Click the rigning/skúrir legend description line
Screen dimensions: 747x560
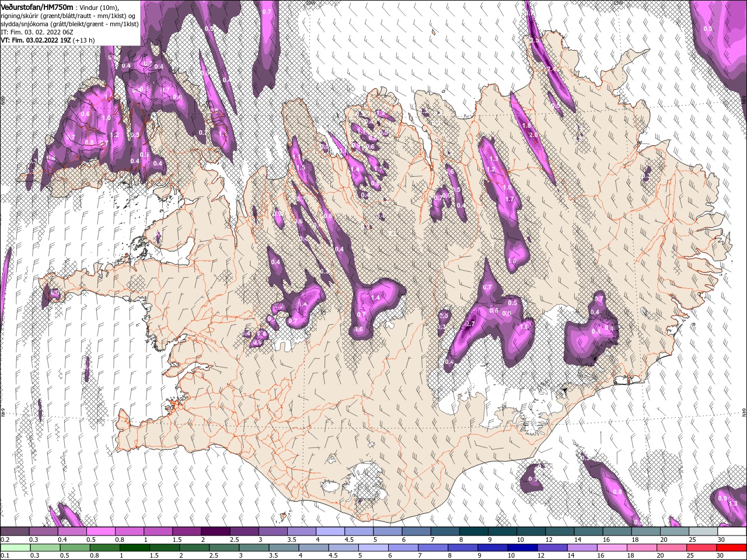click(69, 16)
